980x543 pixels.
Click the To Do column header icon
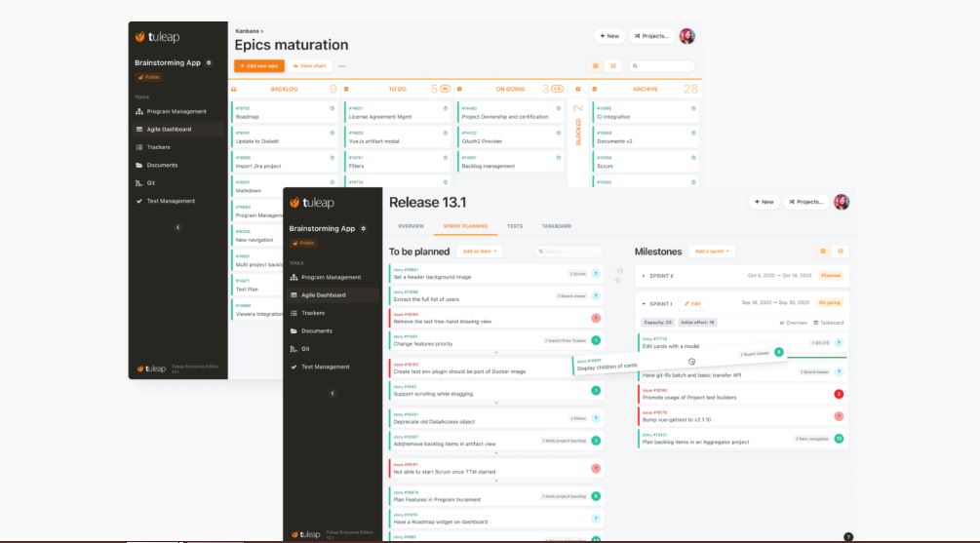click(x=346, y=90)
